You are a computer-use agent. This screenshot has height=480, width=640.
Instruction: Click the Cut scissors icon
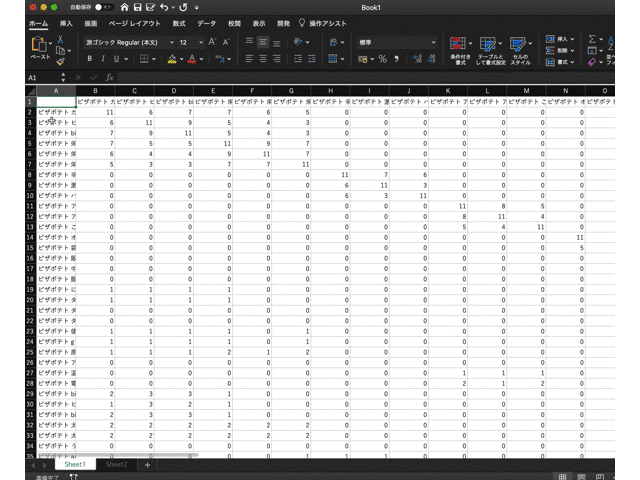pos(60,40)
